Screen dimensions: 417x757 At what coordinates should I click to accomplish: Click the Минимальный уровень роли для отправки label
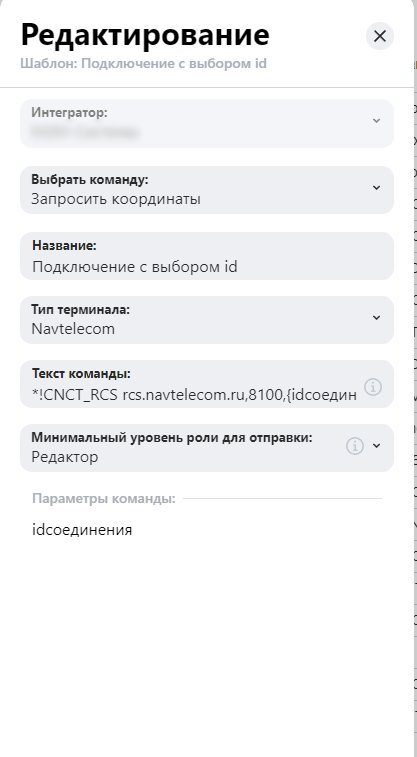(172, 438)
